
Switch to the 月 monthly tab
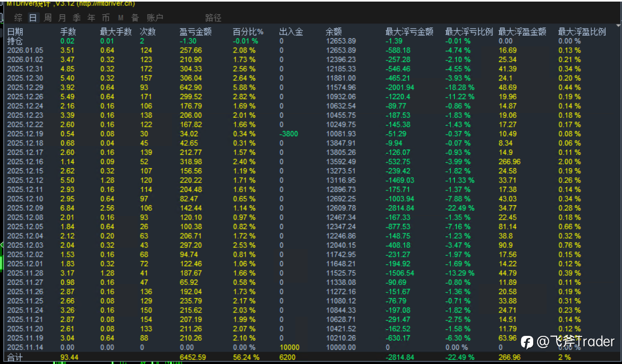point(62,18)
